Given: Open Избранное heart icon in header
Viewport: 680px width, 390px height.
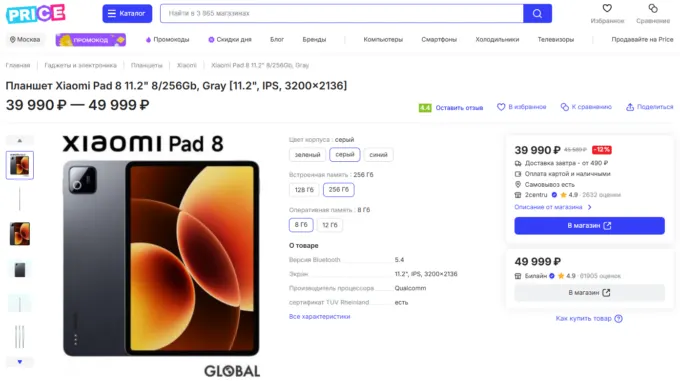Looking at the screenshot, I should 607,8.
